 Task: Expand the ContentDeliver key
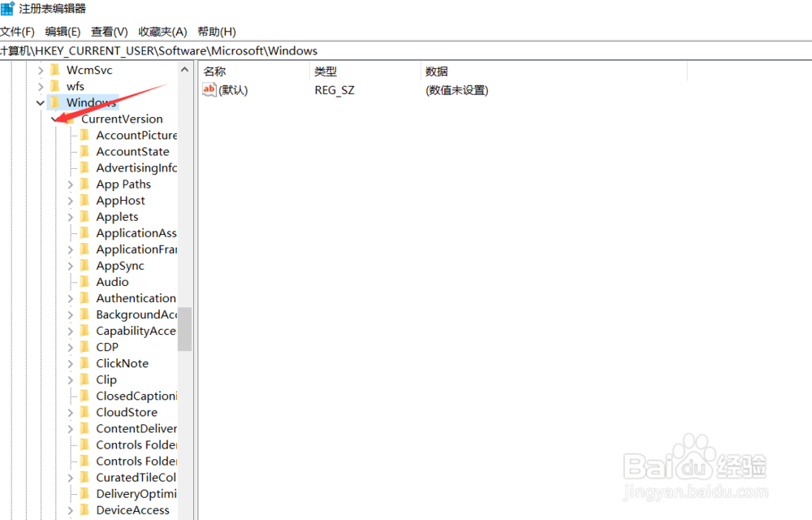(x=71, y=428)
